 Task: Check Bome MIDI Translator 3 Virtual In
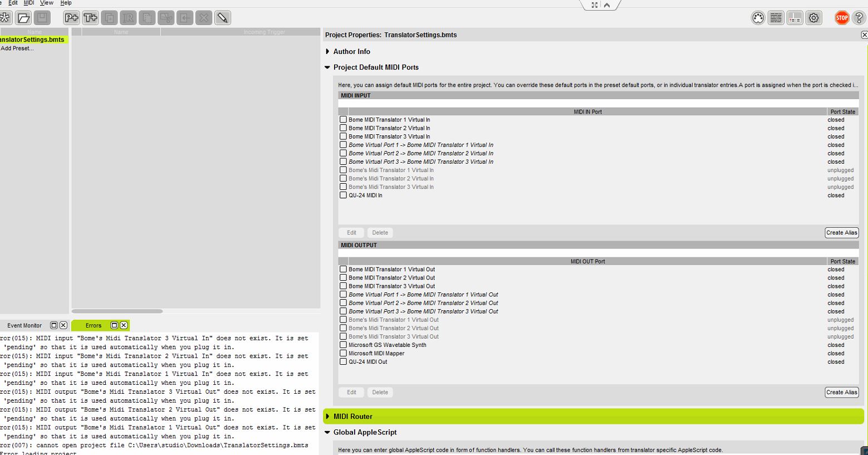[343, 136]
